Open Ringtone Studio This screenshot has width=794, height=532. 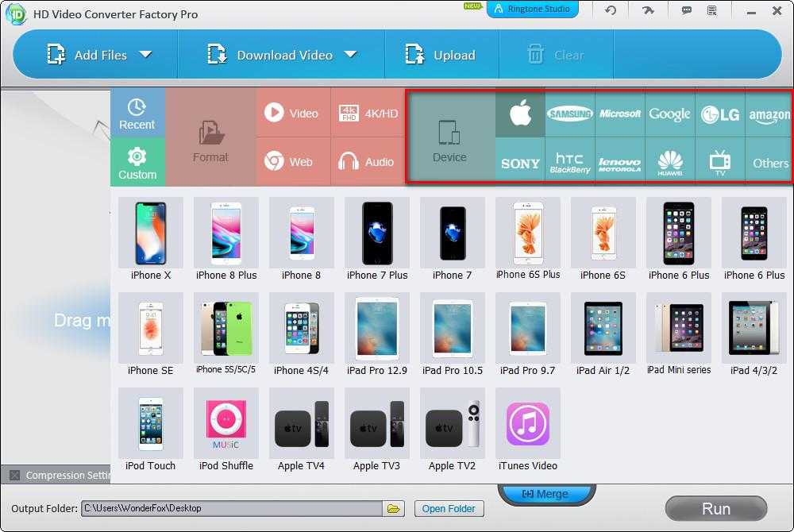[x=532, y=9]
